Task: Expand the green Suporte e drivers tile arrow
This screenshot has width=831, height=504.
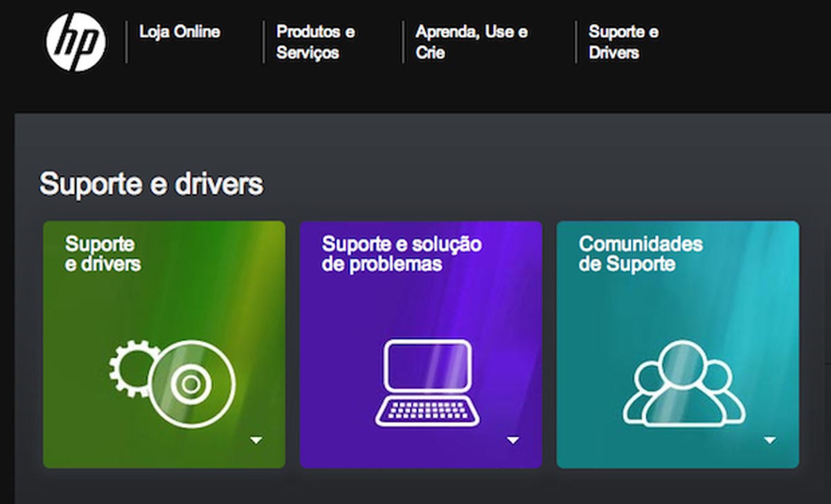Action: (256, 440)
